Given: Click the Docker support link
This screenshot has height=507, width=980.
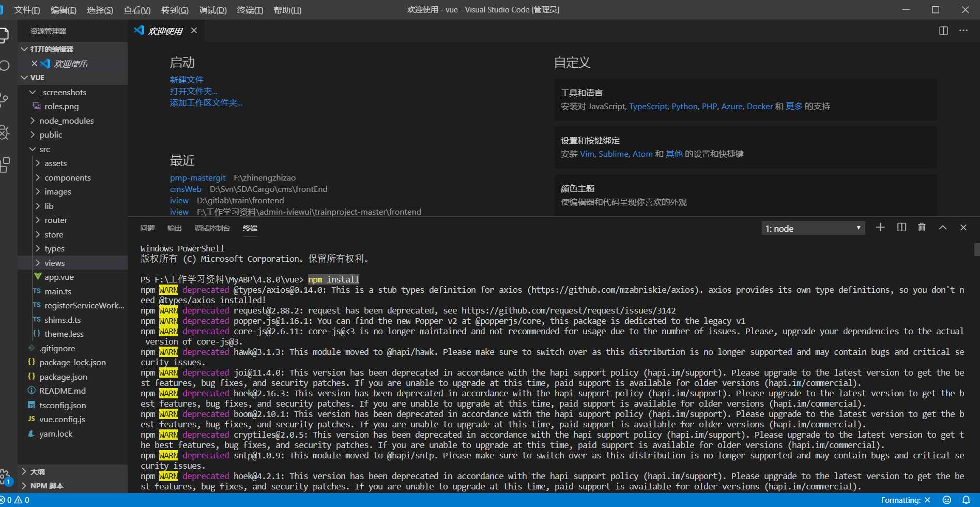Looking at the screenshot, I should 760,106.
